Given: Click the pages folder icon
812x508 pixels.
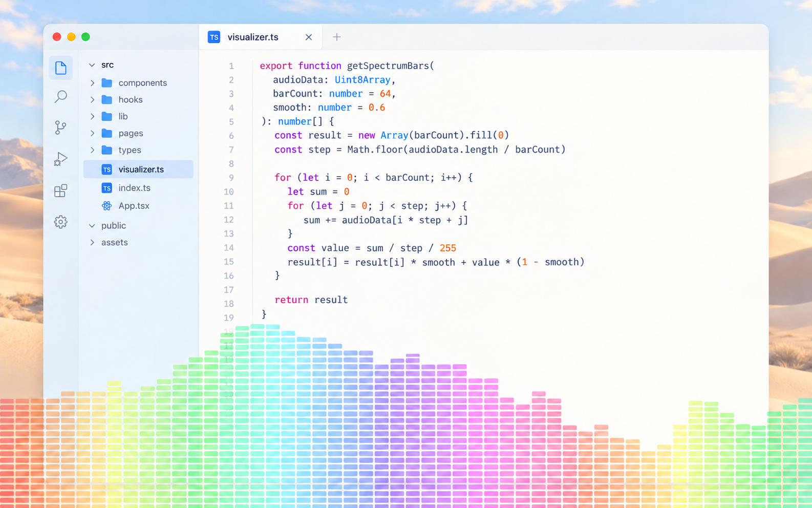Looking at the screenshot, I should [107, 133].
